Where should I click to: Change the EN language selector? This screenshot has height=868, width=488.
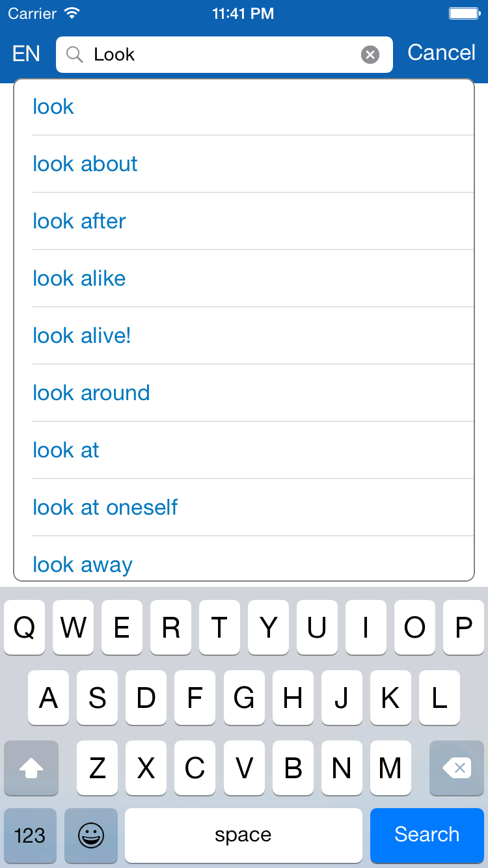[26, 53]
